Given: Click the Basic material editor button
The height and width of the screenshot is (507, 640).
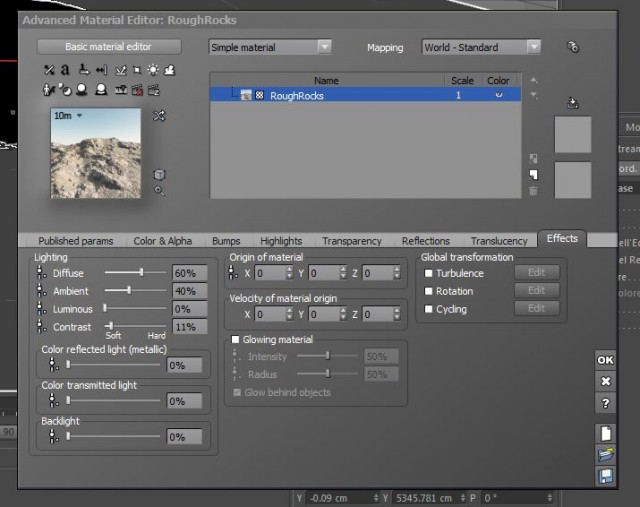Looking at the screenshot, I should click(109, 47).
